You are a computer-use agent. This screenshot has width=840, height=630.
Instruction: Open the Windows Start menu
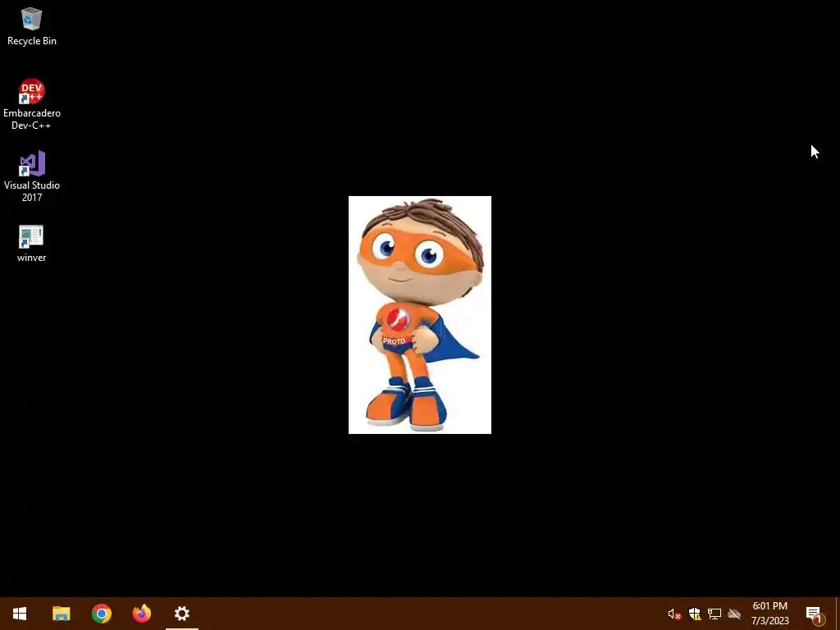pos(20,614)
